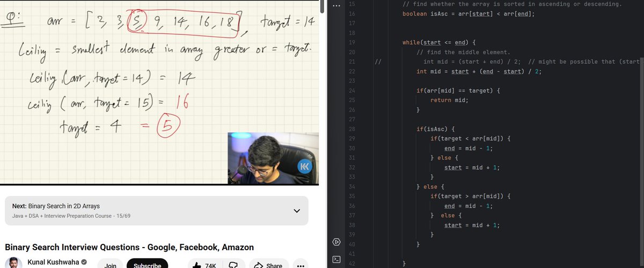Open more actions ellipsis beside the Share button
The width and height of the screenshot is (644, 268).
[x=300, y=265]
